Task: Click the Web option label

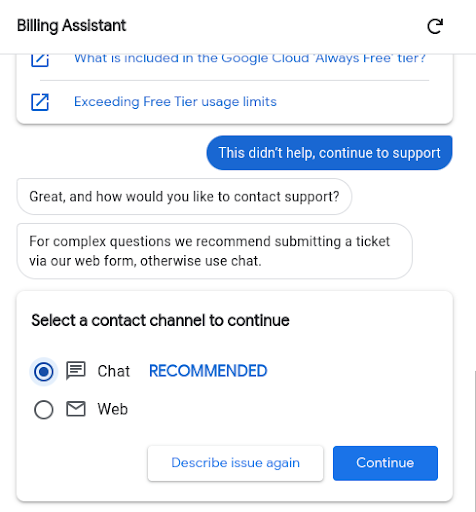Action: [112, 409]
